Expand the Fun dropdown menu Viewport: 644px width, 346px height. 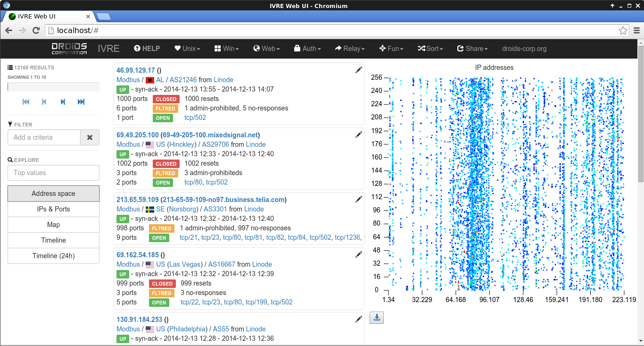[x=392, y=49]
